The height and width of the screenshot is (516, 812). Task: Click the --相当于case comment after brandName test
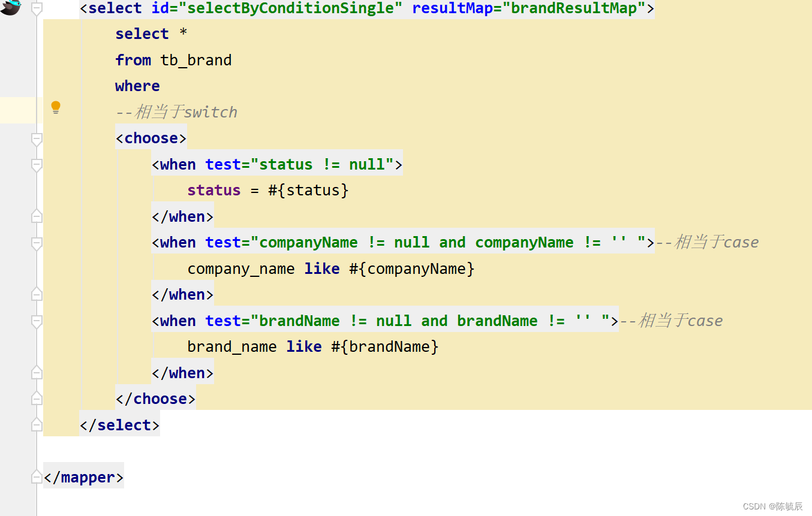click(671, 321)
